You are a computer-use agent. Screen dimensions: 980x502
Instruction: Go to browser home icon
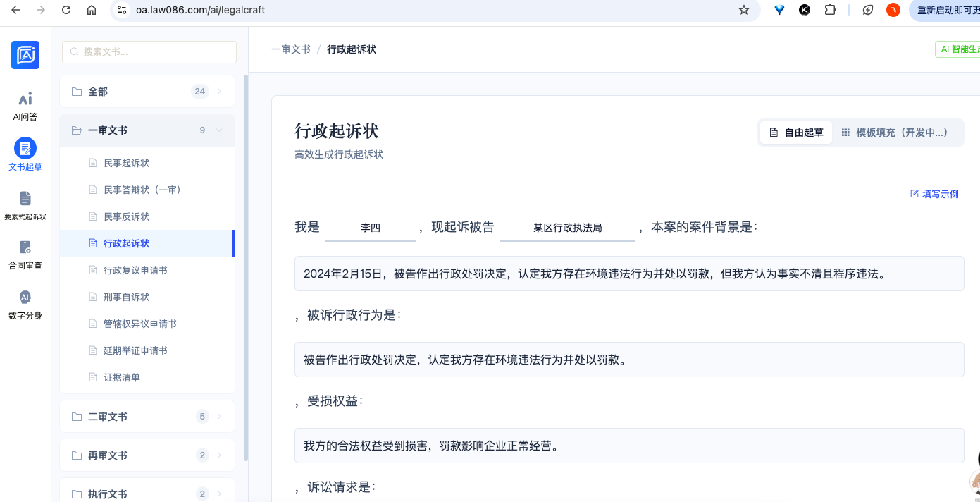point(92,10)
